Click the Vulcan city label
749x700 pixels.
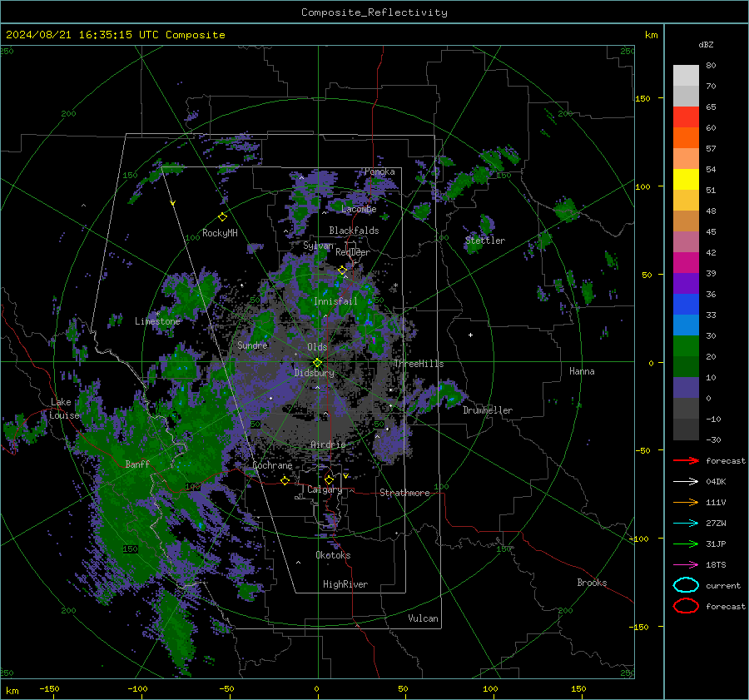tap(423, 618)
